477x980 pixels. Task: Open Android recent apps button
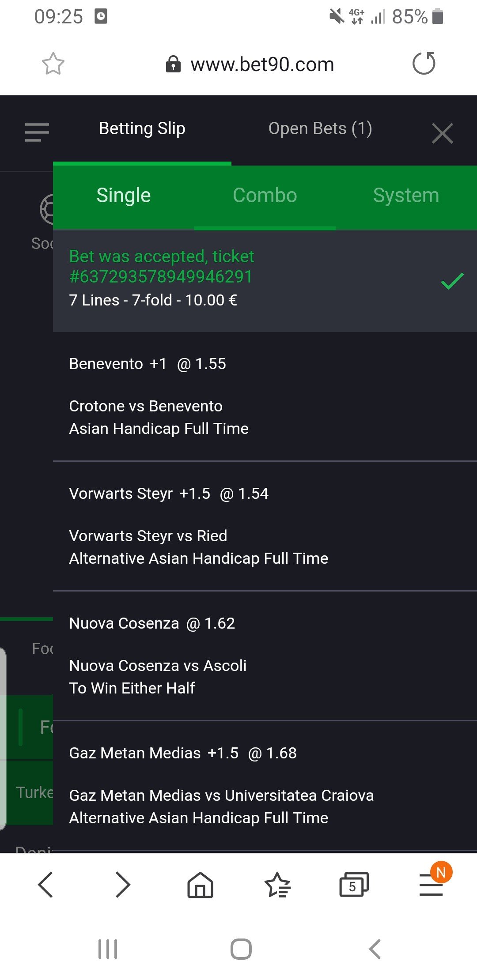tap(108, 949)
